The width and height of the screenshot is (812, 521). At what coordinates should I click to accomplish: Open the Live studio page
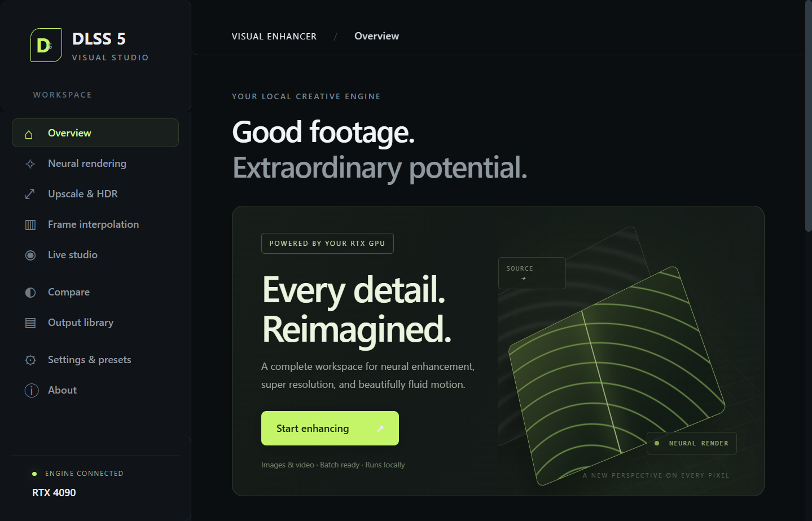95,255
